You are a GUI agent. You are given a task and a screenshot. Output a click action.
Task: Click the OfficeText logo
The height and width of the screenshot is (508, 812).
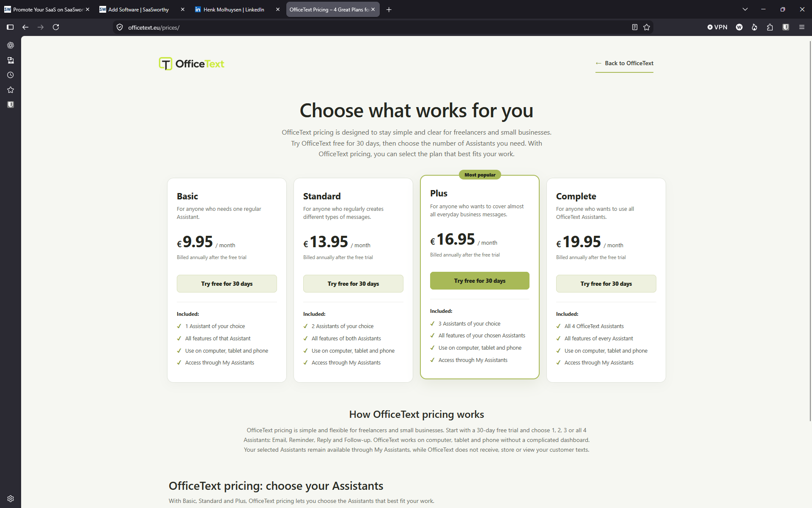click(x=192, y=64)
